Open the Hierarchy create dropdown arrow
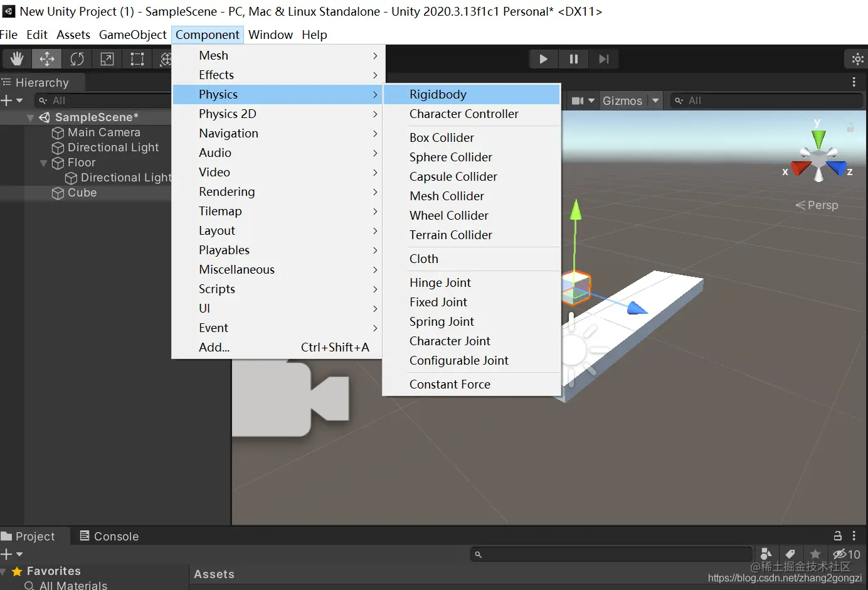This screenshot has height=590, width=868. click(19, 100)
